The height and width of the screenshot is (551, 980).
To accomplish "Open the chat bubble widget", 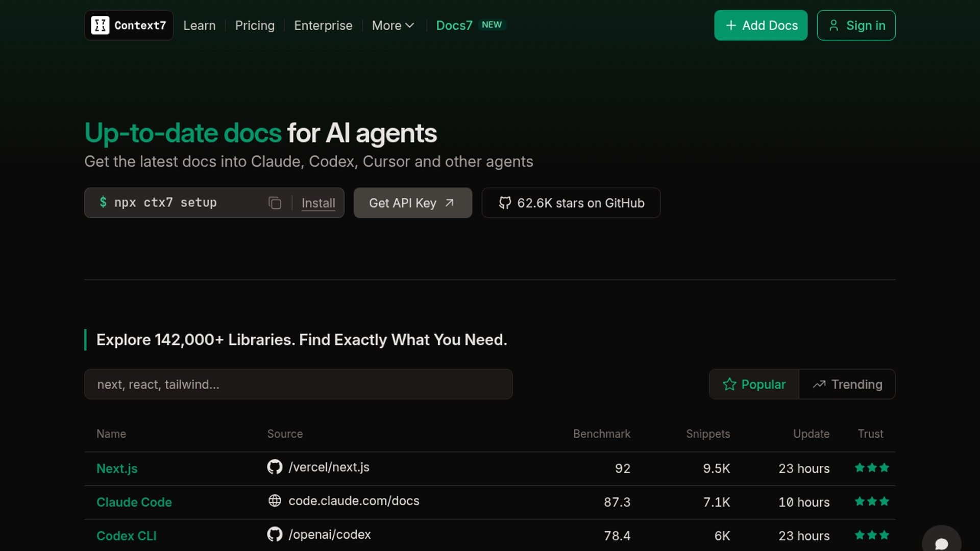I will click(x=941, y=542).
